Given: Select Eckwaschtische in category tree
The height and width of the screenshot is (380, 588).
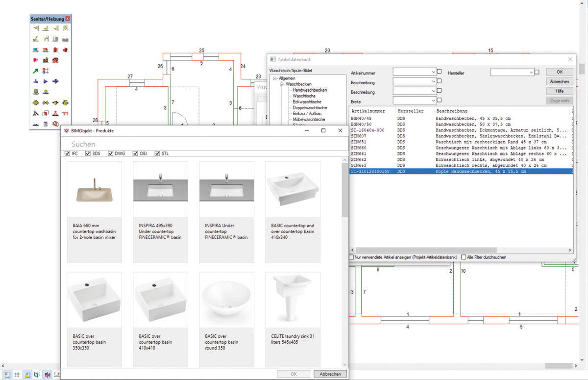Looking at the screenshot, I should pyautogui.click(x=307, y=102).
